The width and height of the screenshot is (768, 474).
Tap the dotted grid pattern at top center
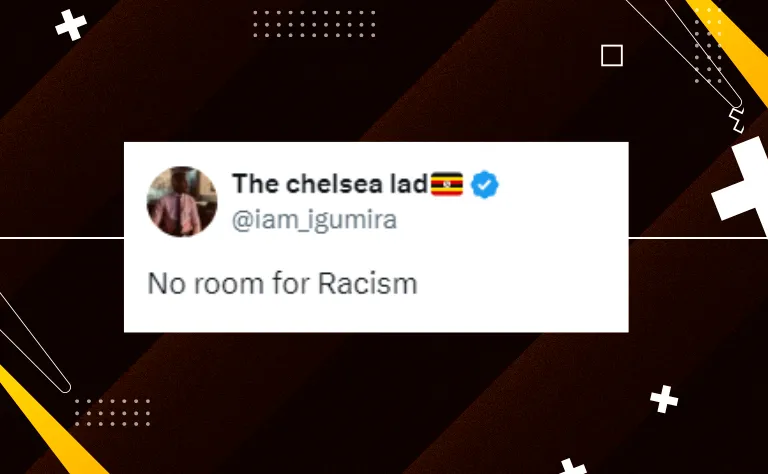(314, 24)
